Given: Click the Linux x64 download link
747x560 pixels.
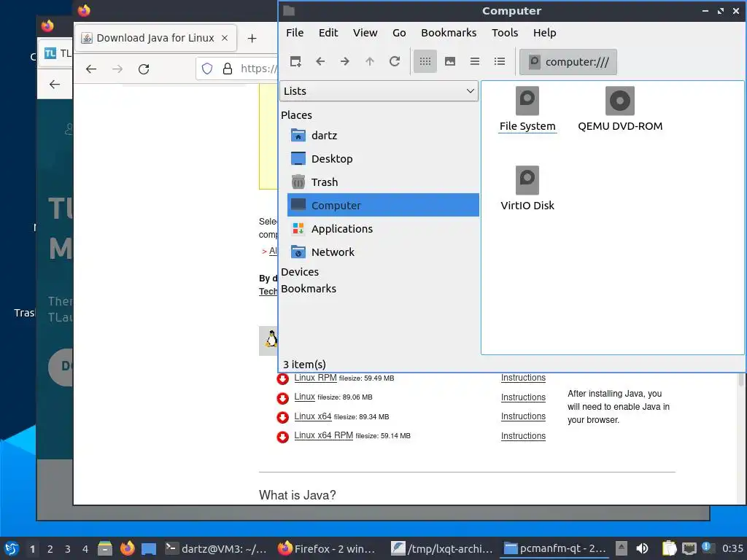Looking at the screenshot, I should coord(312,416).
